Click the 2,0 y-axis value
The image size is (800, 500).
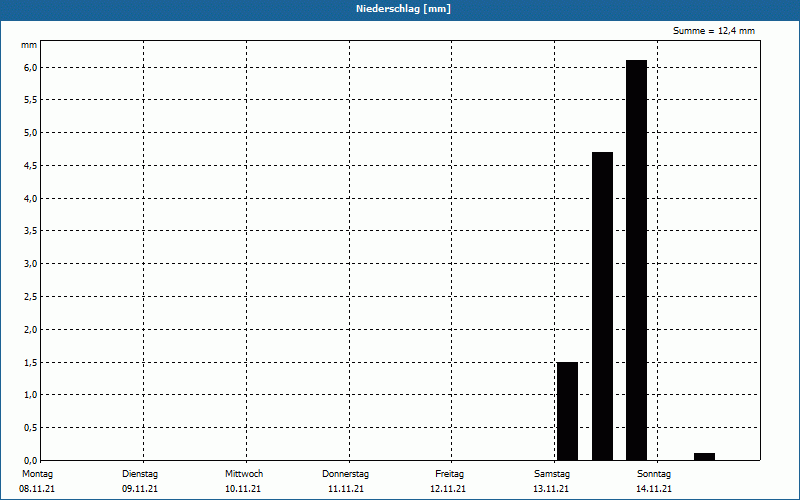pos(31,330)
